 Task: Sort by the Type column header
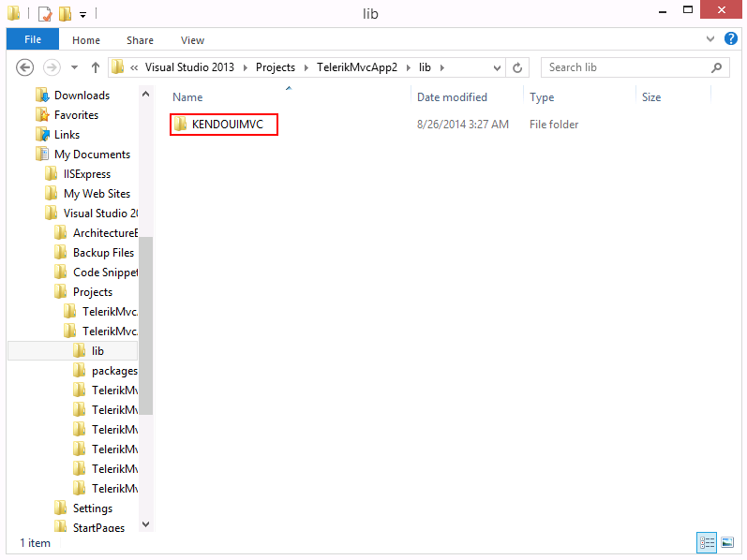542,97
